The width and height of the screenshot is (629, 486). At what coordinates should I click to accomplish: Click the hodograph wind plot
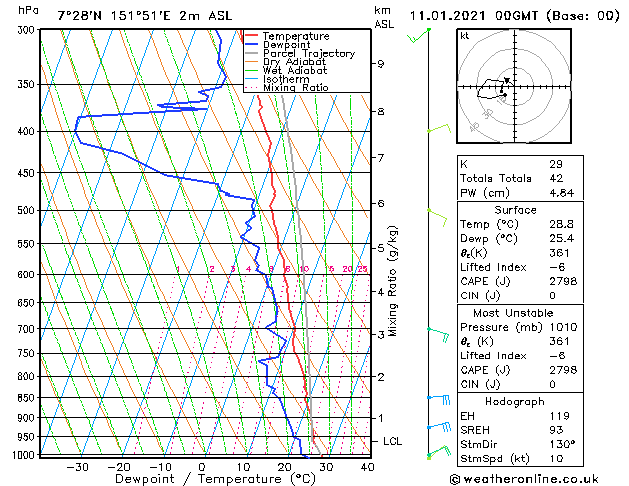[x=514, y=86]
